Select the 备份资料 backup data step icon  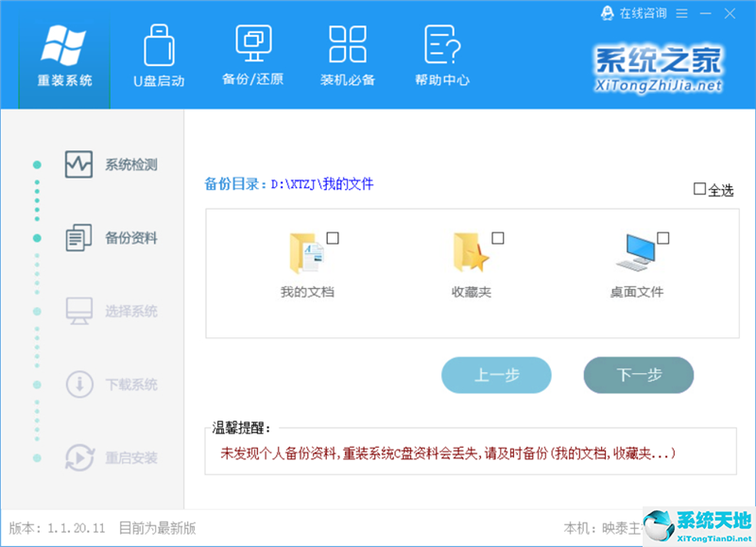click(79, 237)
